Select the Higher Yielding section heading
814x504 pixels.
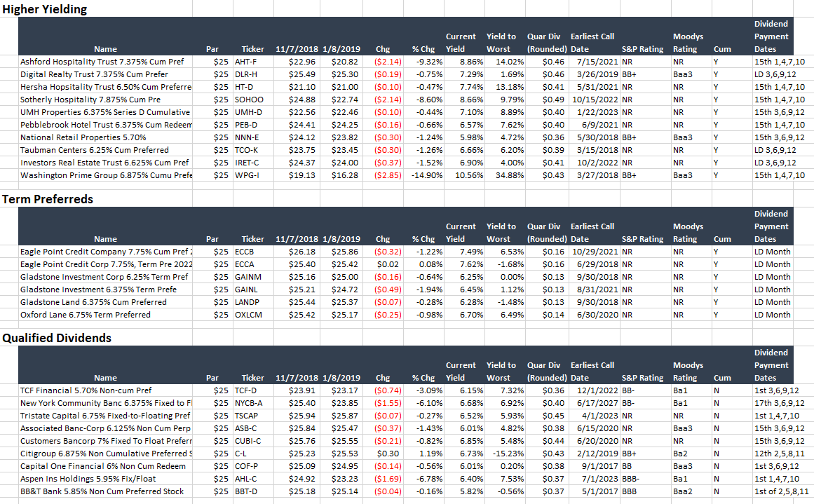coord(45,9)
